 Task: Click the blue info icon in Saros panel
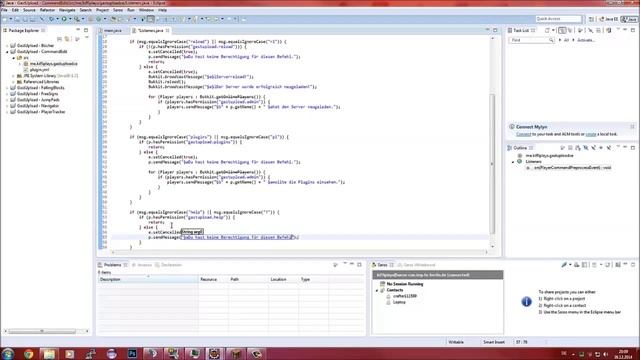click(x=527, y=302)
